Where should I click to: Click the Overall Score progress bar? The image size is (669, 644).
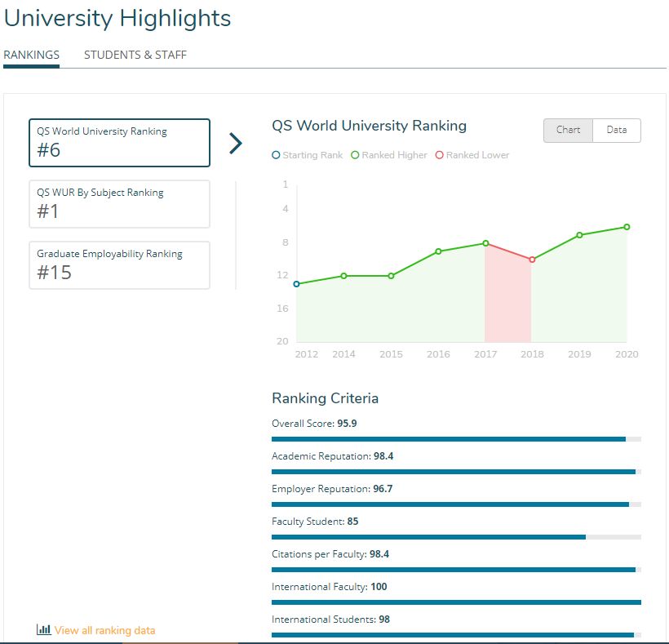pyautogui.click(x=456, y=439)
